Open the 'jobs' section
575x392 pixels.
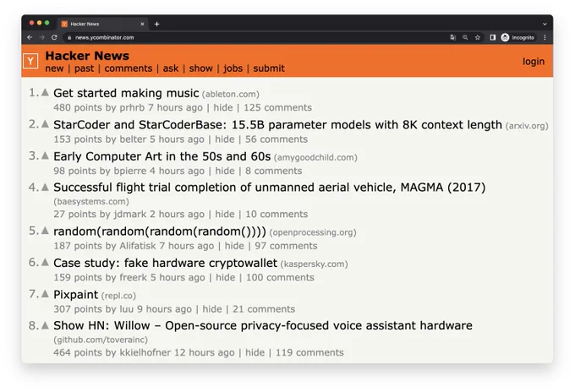[x=233, y=68]
